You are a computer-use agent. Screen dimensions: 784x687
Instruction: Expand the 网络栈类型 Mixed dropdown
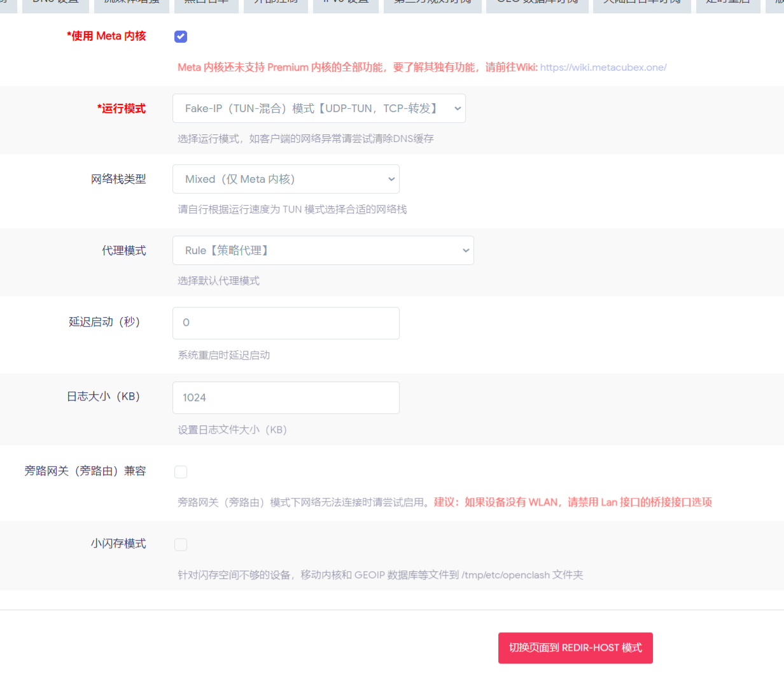click(286, 179)
